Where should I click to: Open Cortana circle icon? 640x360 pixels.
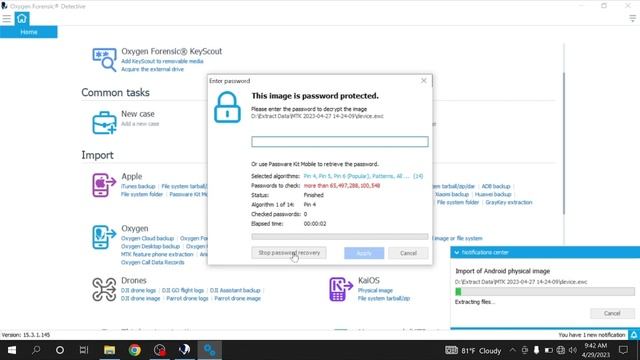(x=60, y=350)
